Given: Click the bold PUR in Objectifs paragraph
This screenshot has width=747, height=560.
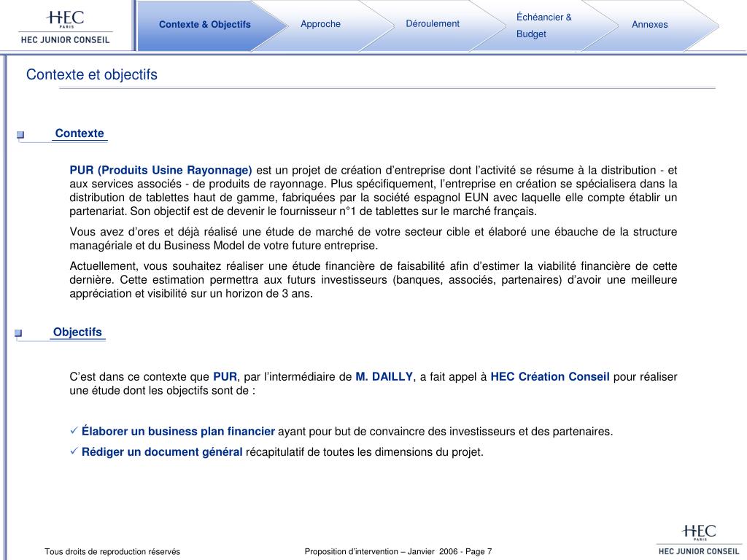Looking at the screenshot, I should coord(225,377).
